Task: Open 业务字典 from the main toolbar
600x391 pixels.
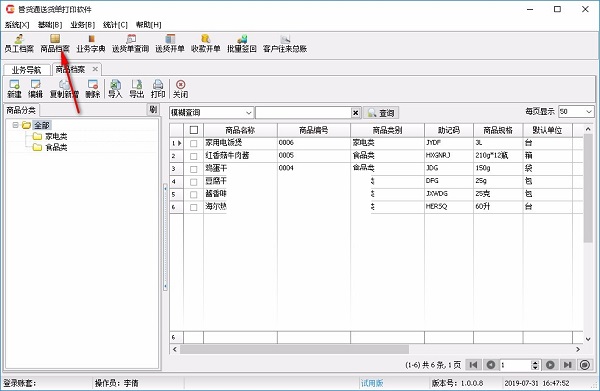Action: point(91,43)
